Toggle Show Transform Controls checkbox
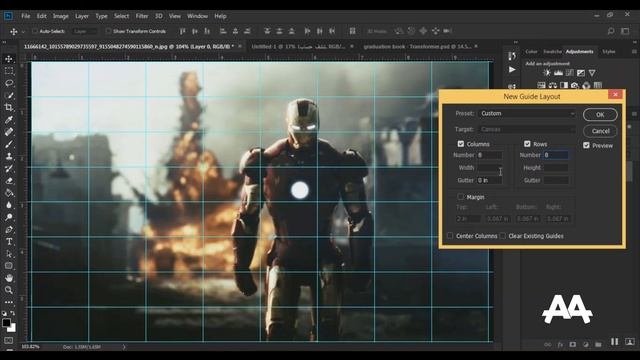The height and width of the screenshot is (360, 640). [108, 31]
